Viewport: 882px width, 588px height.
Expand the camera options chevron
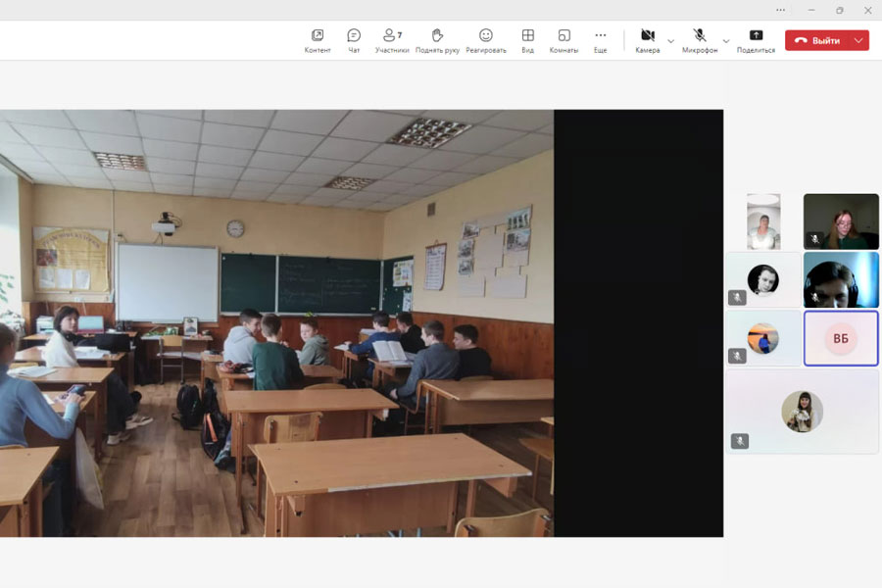point(670,41)
